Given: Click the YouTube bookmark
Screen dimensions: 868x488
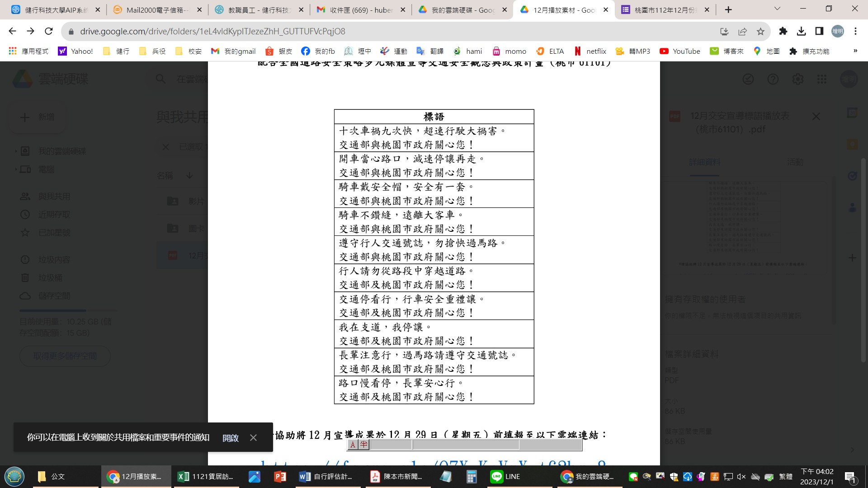Looking at the screenshot, I should 680,51.
